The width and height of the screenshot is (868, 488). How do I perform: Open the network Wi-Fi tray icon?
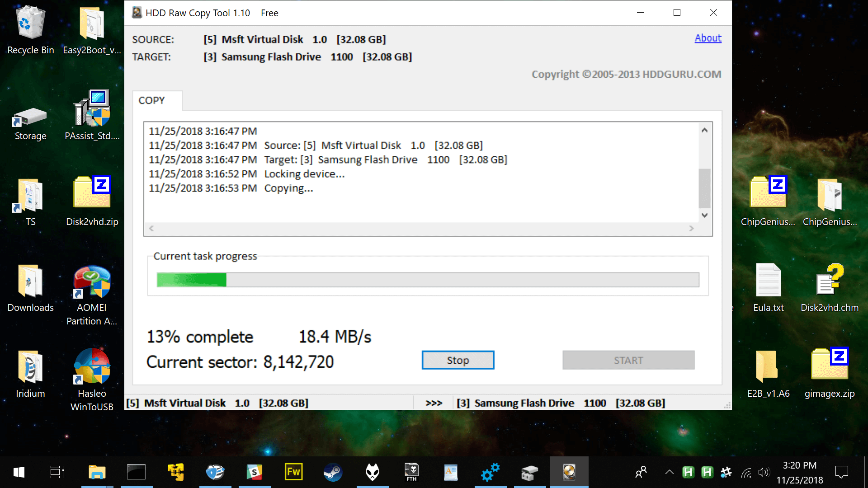click(x=746, y=473)
